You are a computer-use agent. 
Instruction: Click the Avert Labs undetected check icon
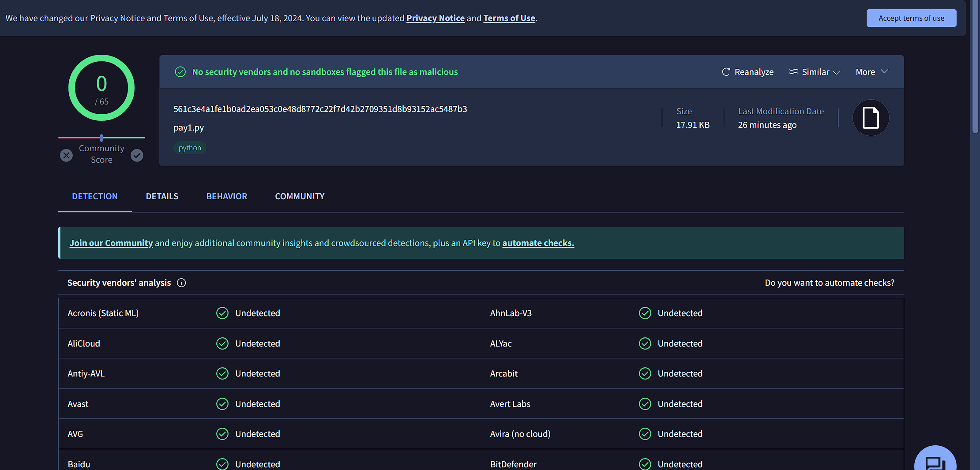point(645,404)
